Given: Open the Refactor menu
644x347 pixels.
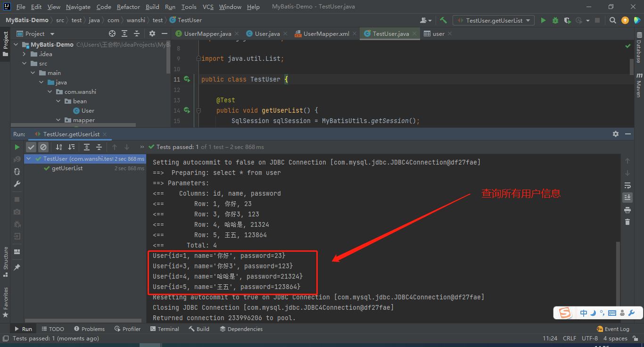Looking at the screenshot, I should click(128, 7).
